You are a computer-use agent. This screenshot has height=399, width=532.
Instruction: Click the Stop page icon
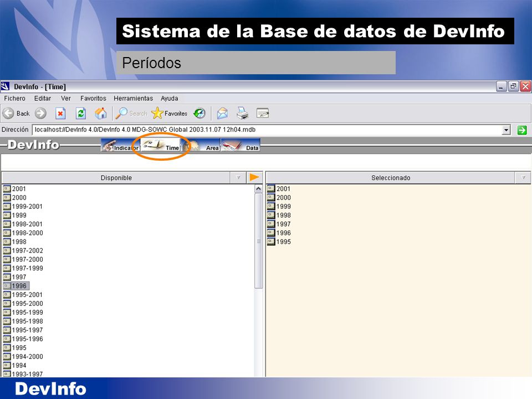click(60, 113)
